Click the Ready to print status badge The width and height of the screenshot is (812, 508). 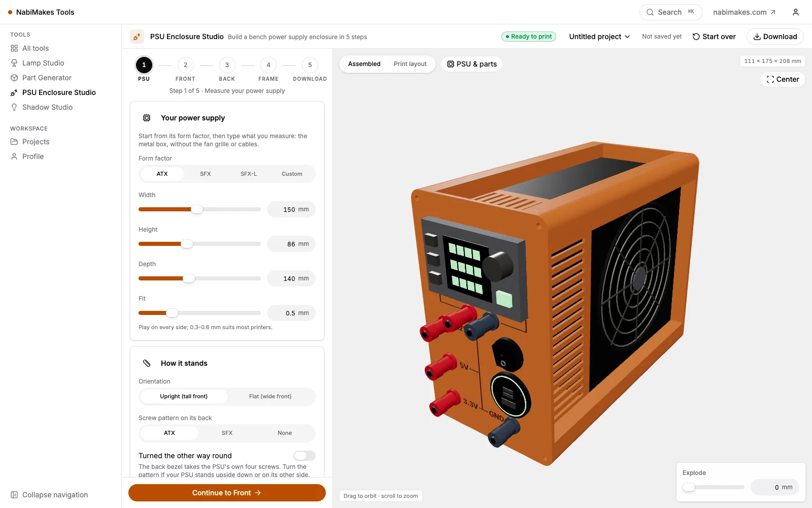(529, 37)
